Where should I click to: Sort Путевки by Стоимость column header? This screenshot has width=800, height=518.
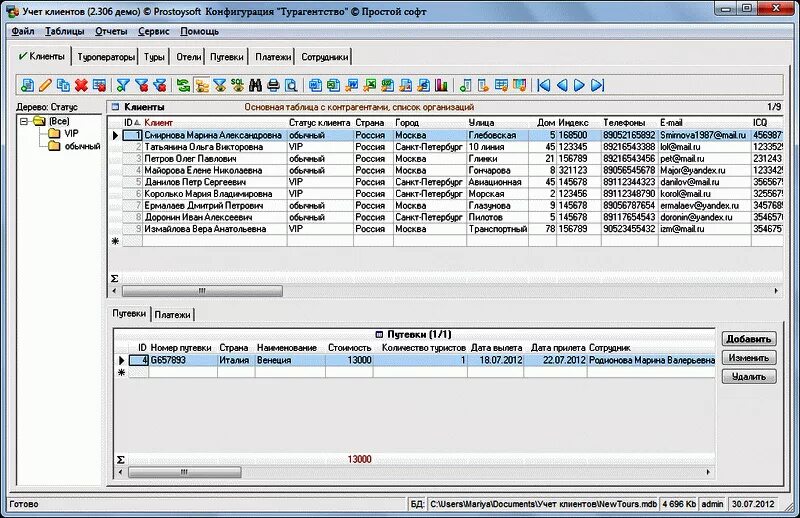(349, 348)
